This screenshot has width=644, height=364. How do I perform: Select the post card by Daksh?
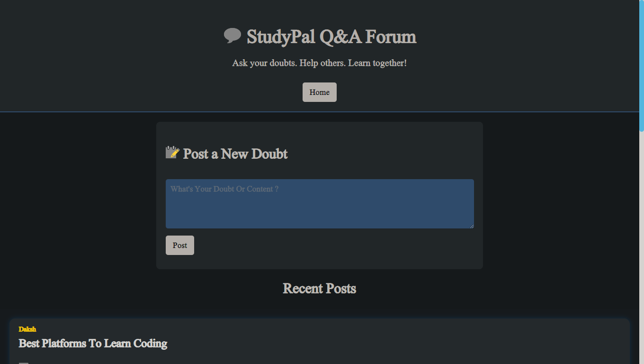pyautogui.click(x=320, y=341)
